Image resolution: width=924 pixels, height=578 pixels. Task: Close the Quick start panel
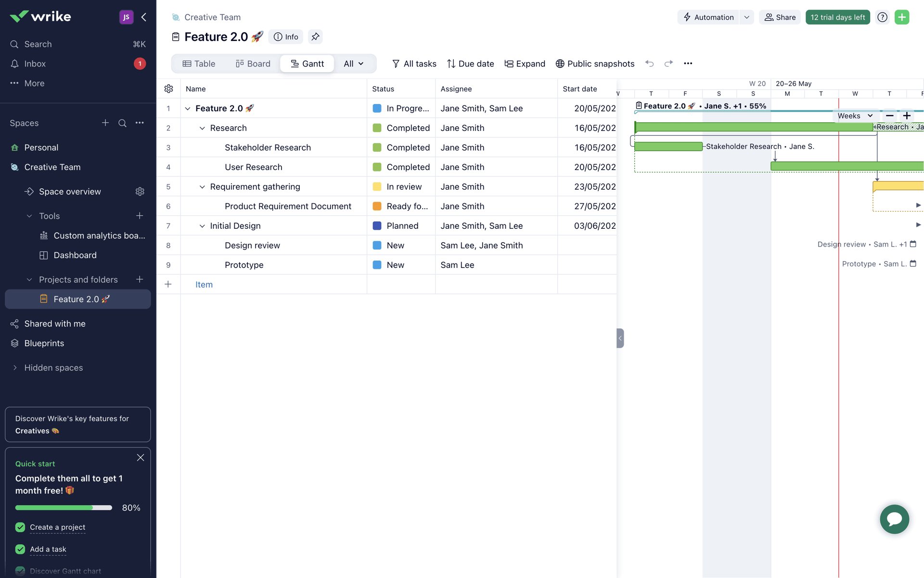point(141,458)
